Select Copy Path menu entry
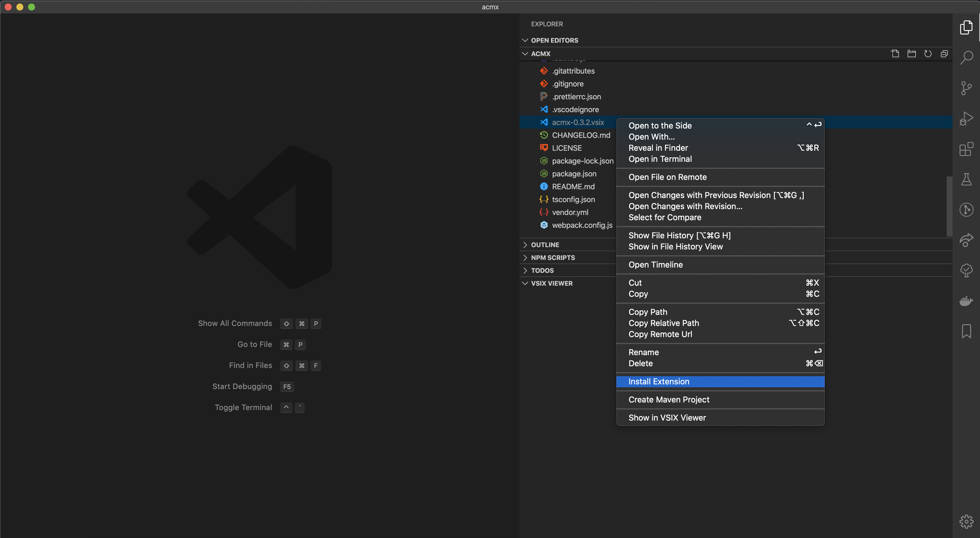Screen dimensions: 980x538 coord(720,312)
